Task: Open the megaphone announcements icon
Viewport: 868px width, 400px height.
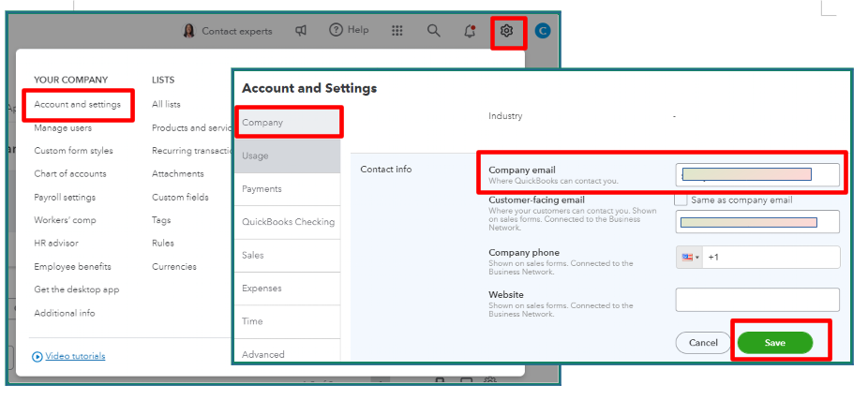Action: [x=301, y=31]
